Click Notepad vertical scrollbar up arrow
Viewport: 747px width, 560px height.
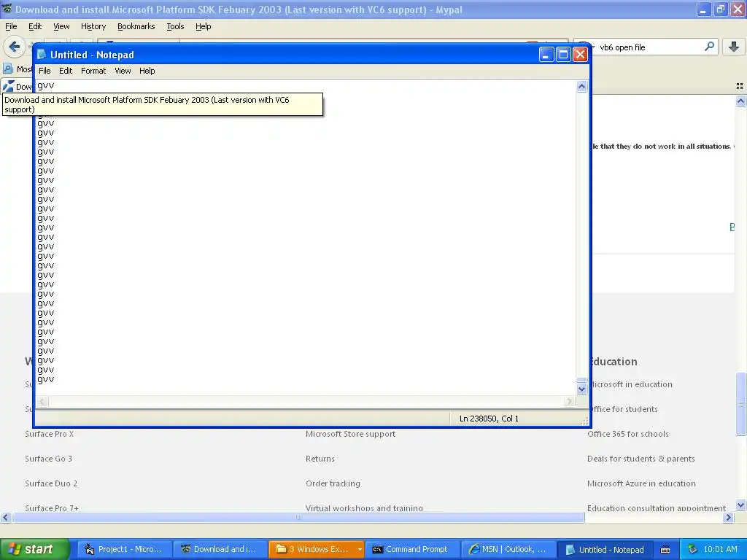(581, 87)
